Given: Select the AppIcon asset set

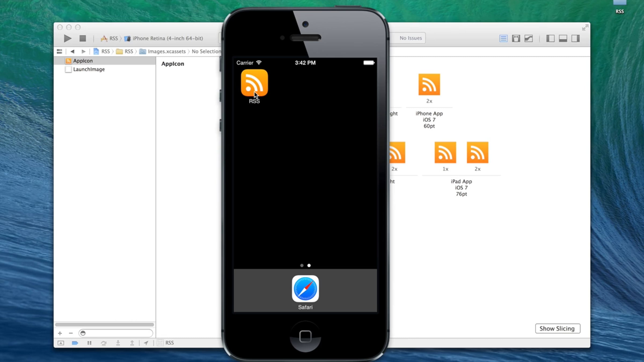Looking at the screenshot, I should (105, 61).
